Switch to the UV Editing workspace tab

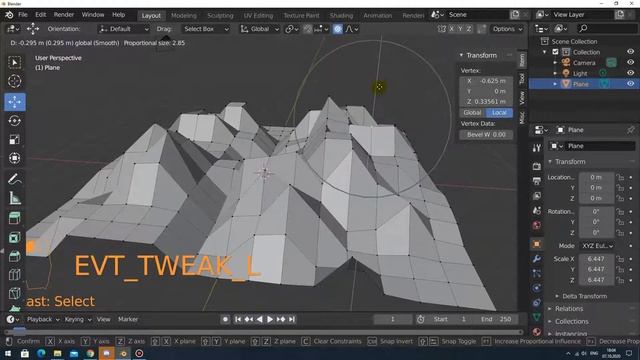click(x=258, y=16)
